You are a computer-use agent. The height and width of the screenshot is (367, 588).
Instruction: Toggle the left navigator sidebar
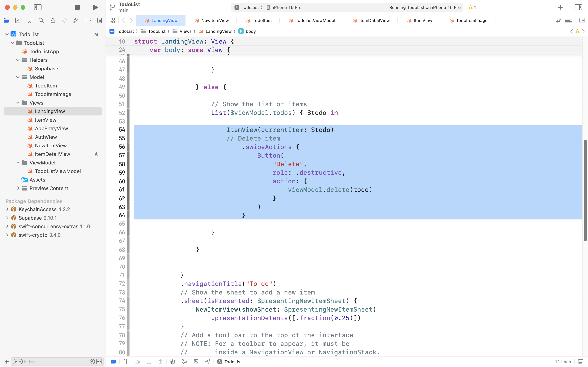pos(38,7)
